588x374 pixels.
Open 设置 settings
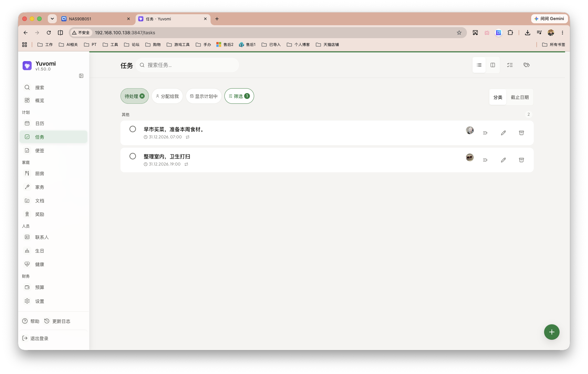(53, 301)
